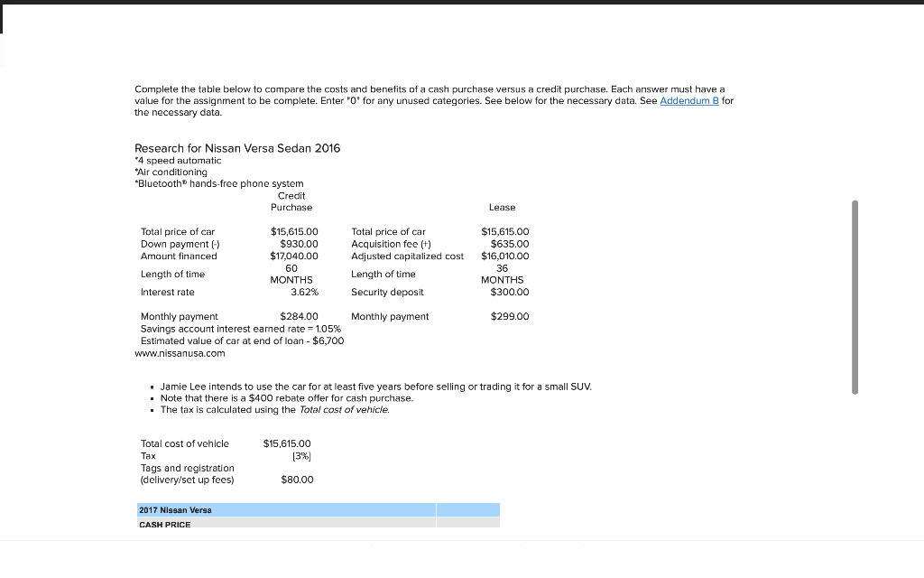Click the 'Savings account interest earned rate' line
This screenshot has width=924, height=578.
[x=240, y=329]
